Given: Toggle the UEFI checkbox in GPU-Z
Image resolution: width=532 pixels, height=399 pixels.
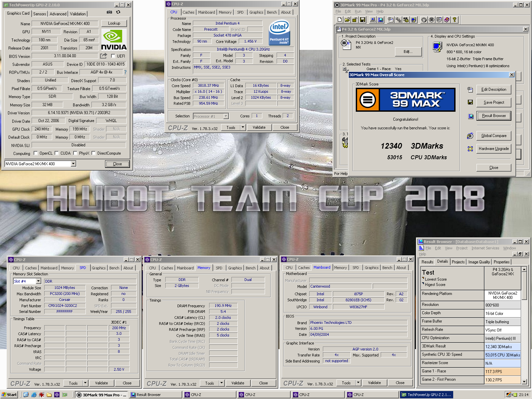Looking at the screenshot, I should [113, 56].
